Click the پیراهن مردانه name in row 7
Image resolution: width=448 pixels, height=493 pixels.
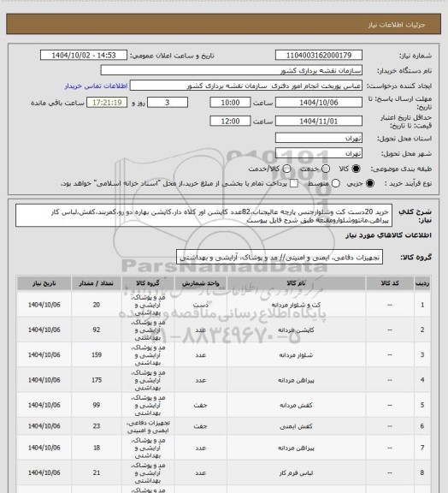pos(296,448)
